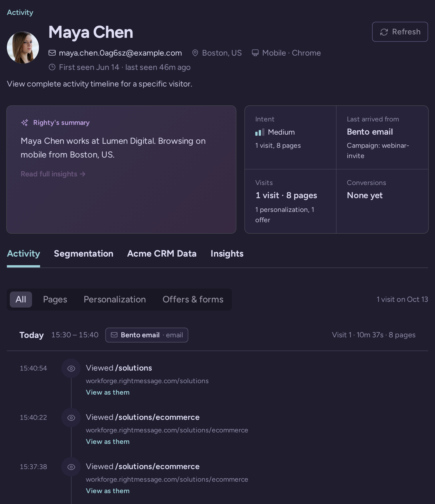Click the 'Today' visit heading

point(31,335)
